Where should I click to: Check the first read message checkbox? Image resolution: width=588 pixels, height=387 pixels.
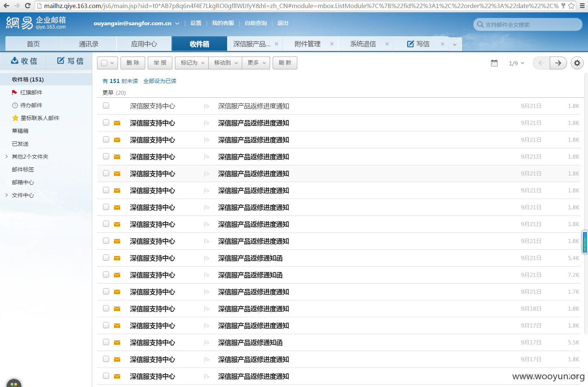point(106,106)
